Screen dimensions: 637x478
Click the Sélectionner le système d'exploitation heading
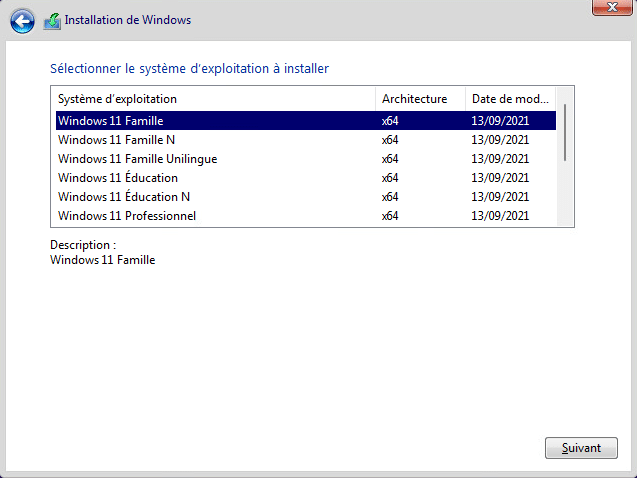point(189,69)
